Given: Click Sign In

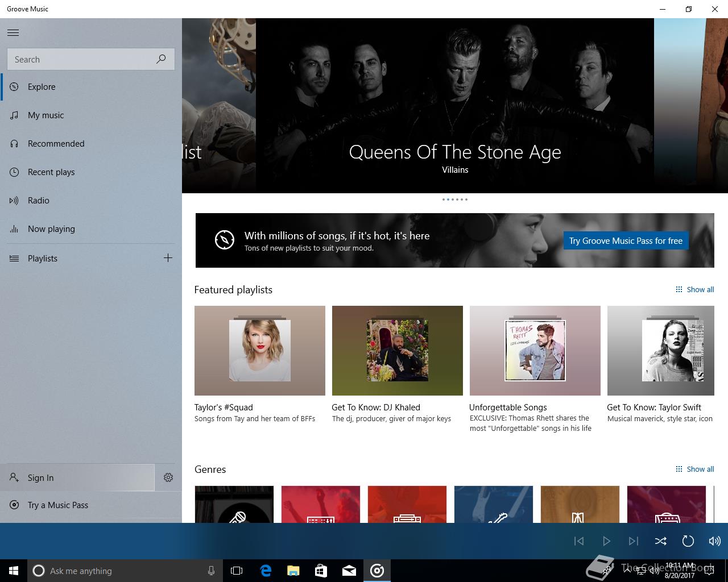Looking at the screenshot, I should (x=77, y=477).
